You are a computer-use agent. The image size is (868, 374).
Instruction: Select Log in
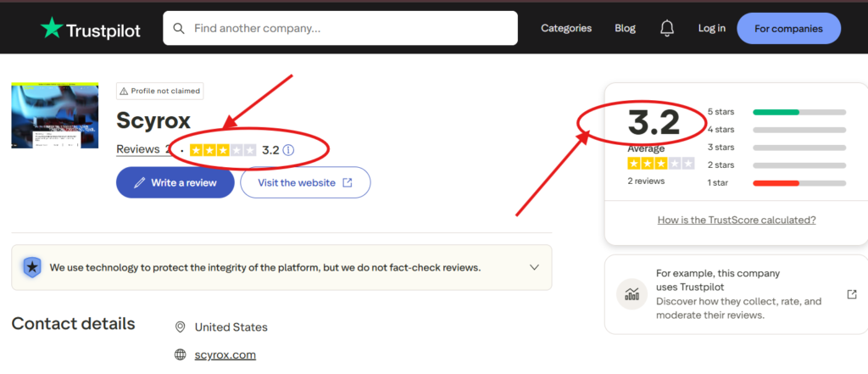click(x=711, y=28)
